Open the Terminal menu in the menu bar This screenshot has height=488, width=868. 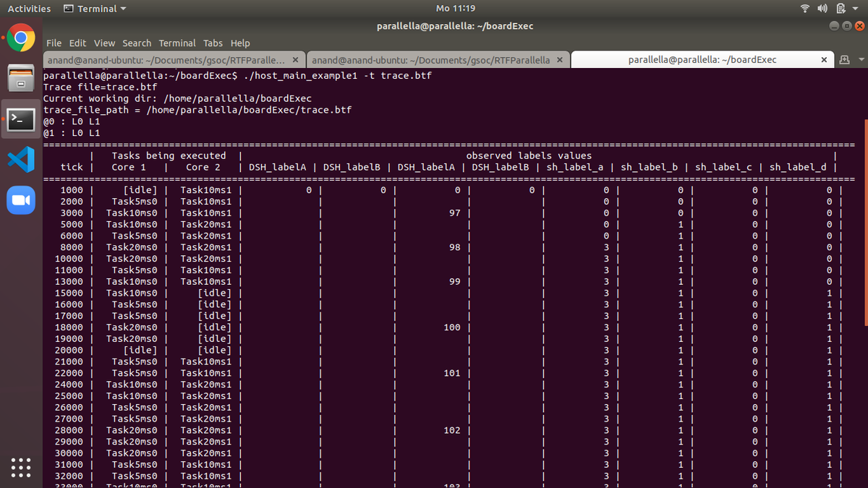click(177, 43)
